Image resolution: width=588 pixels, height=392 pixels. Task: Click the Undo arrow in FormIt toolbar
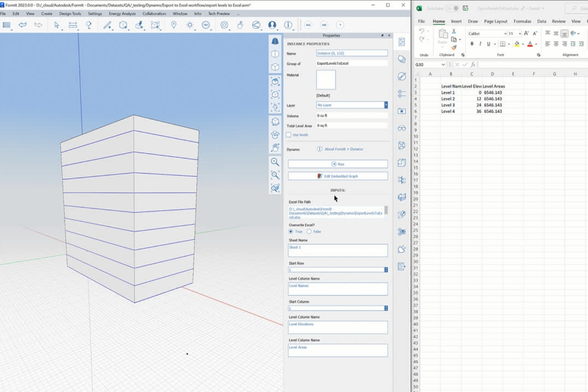23,25
